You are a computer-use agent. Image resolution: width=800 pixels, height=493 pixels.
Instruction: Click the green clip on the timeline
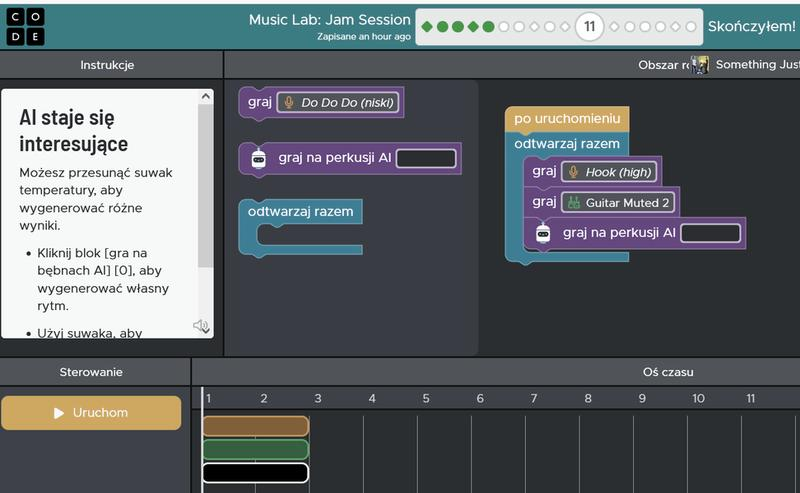pyautogui.click(x=256, y=450)
